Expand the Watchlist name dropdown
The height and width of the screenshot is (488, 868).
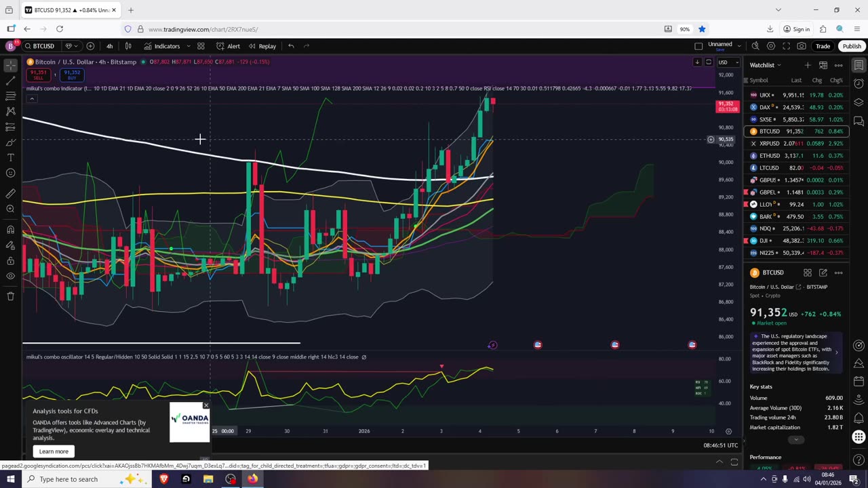coord(765,65)
